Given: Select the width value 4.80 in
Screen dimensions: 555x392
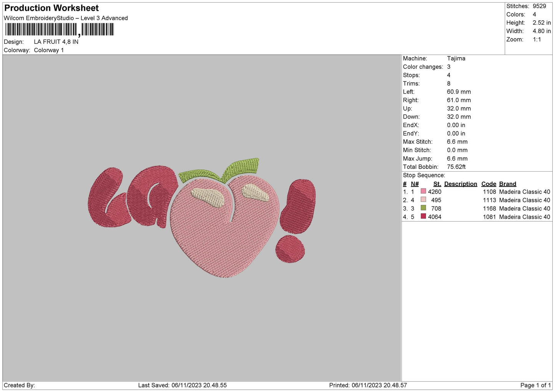Looking at the screenshot, I should coord(542,31).
